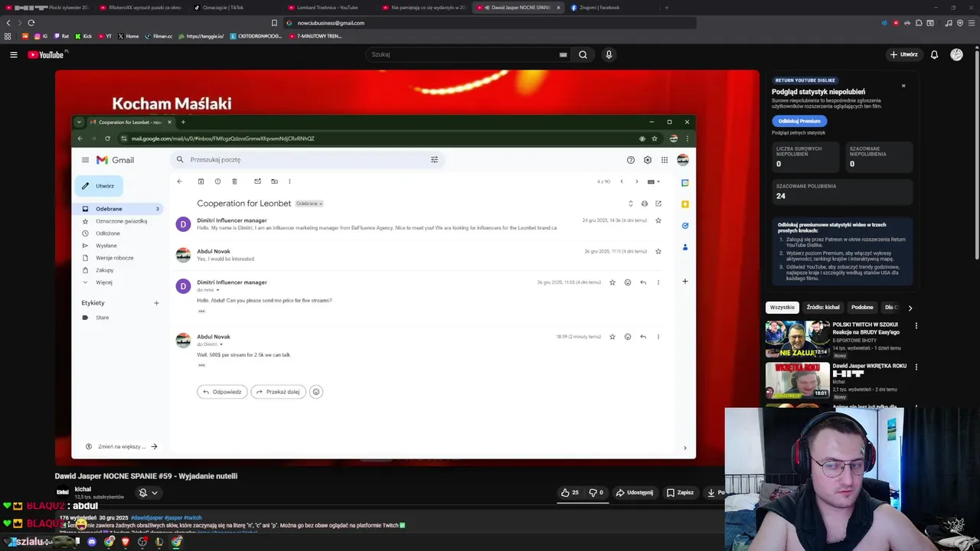Share the video via Udostępnij
Image resolution: width=980 pixels, height=551 pixels.
pos(635,493)
